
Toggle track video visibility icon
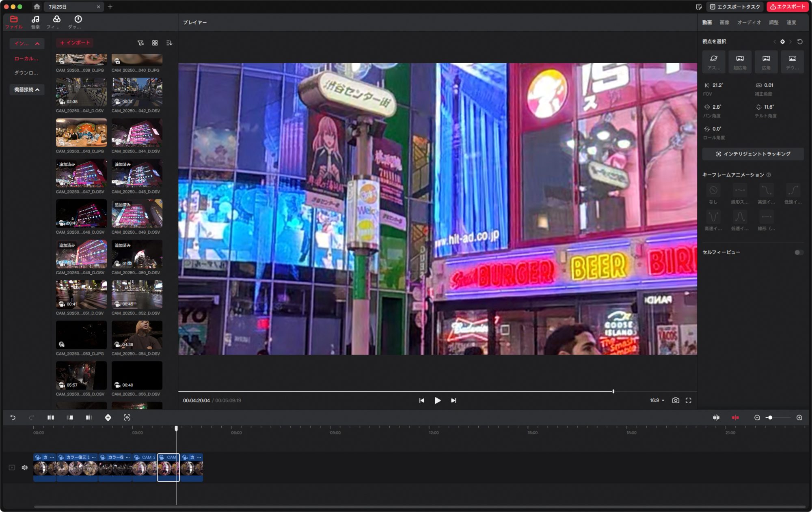pos(12,468)
